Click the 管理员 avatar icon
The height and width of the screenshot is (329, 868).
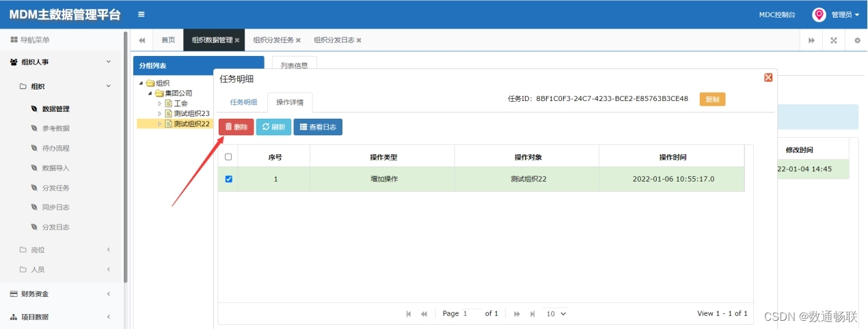[x=819, y=14]
